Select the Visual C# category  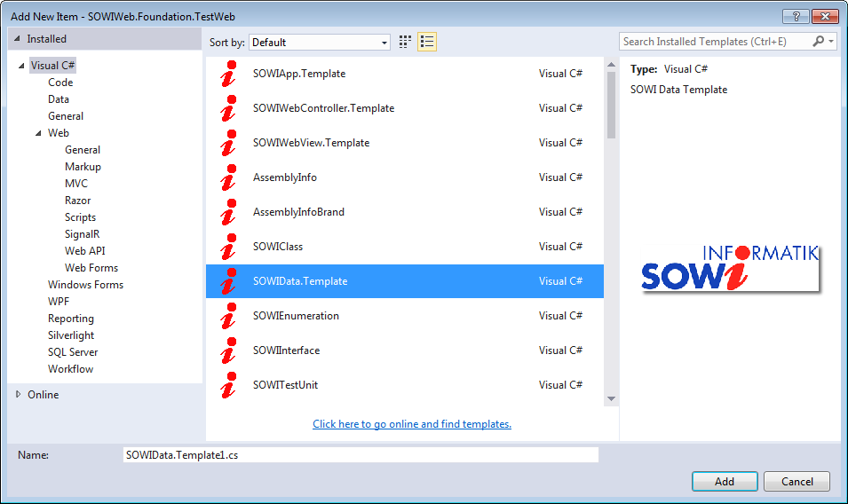coord(52,66)
